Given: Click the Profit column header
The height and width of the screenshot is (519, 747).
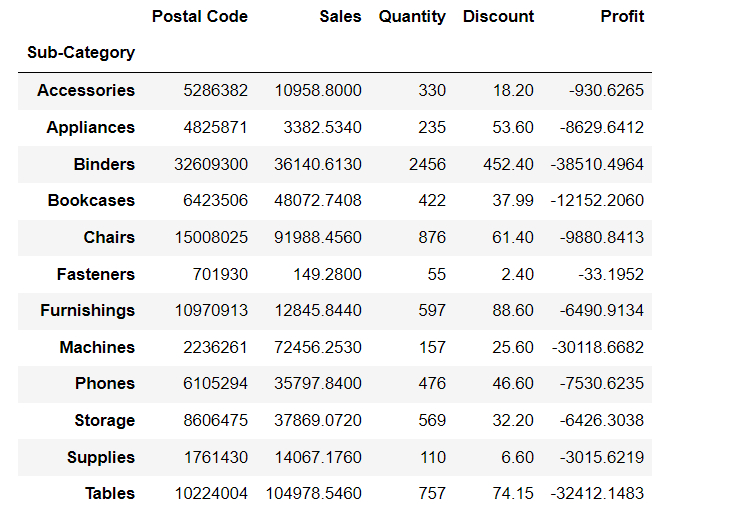Looking at the screenshot, I should (x=622, y=17).
